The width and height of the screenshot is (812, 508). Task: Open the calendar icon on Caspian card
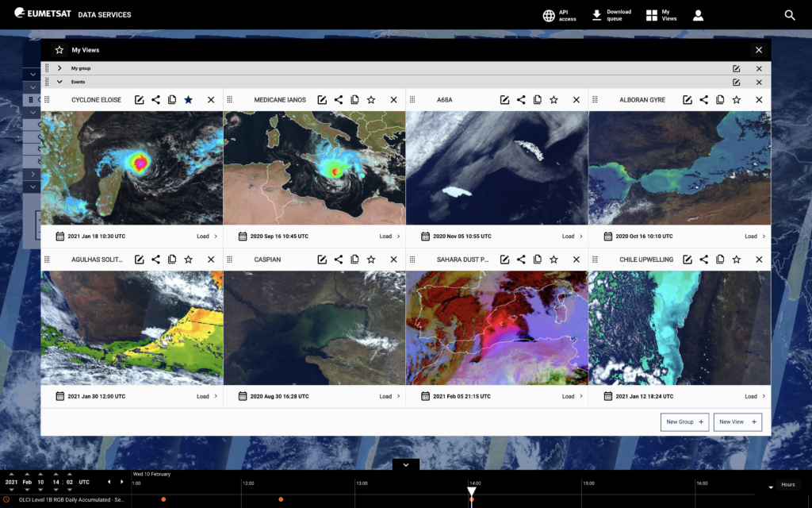(243, 396)
